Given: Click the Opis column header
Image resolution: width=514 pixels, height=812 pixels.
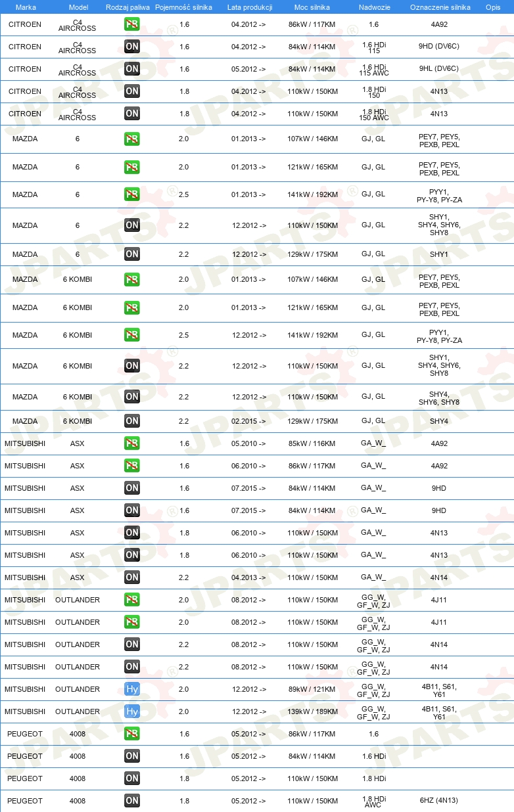Looking at the screenshot, I should (x=493, y=7).
